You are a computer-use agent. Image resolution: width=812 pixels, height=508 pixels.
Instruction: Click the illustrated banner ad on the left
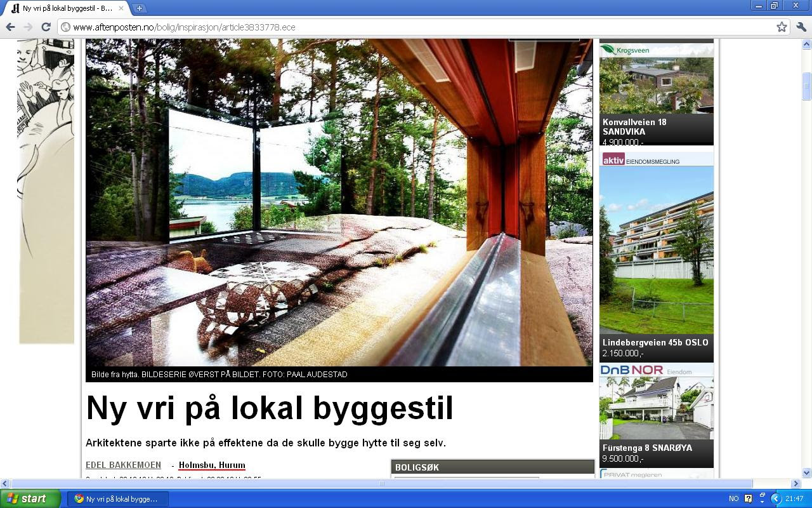[x=46, y=191]
